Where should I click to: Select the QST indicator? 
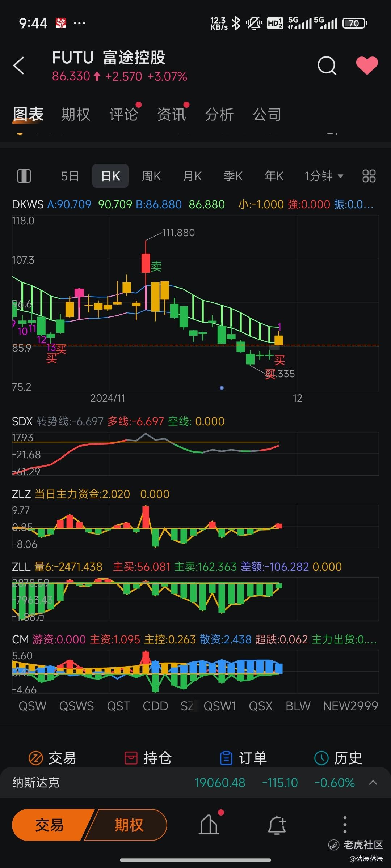pos(118,706)
